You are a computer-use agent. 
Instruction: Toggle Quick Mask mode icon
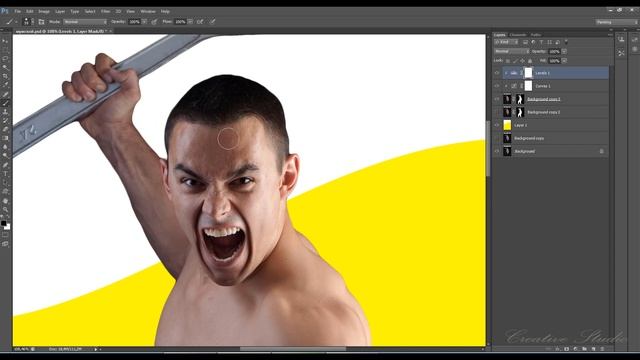[x=5, y=235]
